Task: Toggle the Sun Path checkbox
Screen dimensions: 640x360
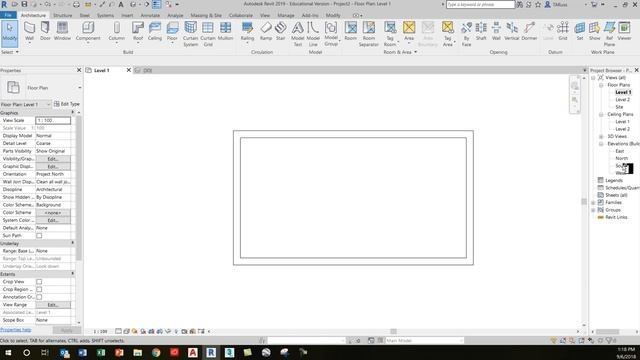Action: (39, 236)
